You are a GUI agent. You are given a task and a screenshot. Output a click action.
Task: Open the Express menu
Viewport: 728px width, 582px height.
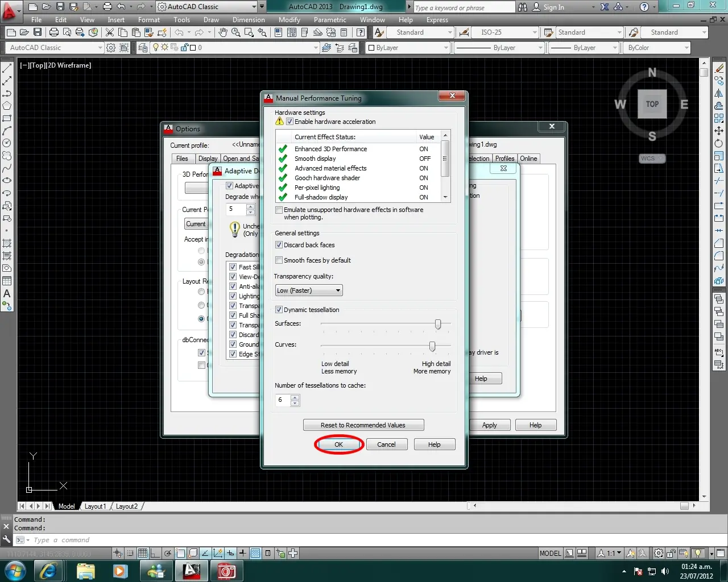coord(437,20)
